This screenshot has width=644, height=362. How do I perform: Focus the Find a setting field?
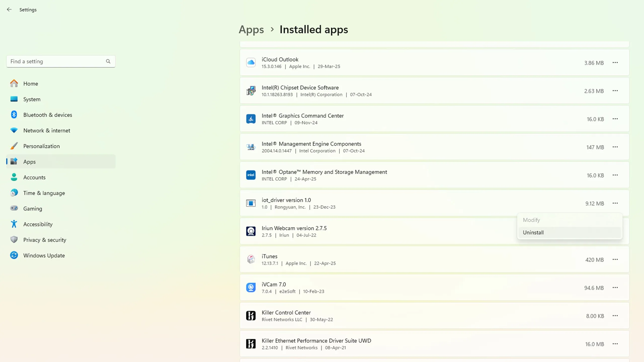tap(61, 61)
